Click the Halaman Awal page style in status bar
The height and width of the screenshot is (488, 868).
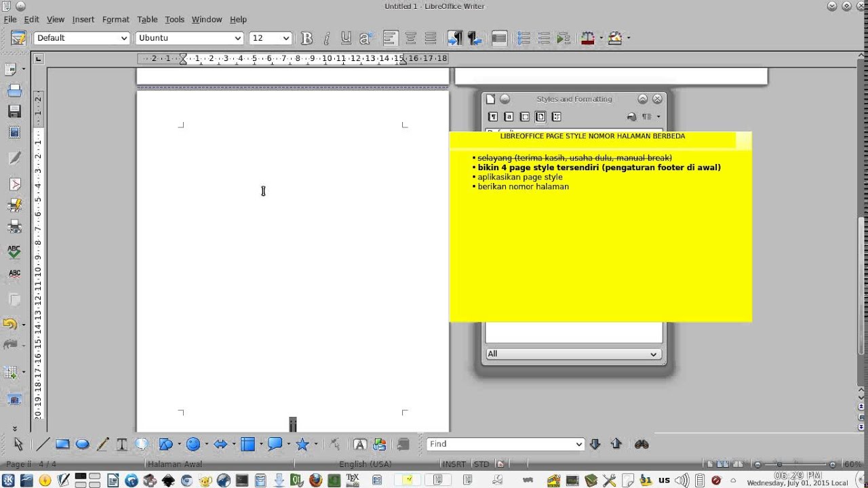[175, 464]
